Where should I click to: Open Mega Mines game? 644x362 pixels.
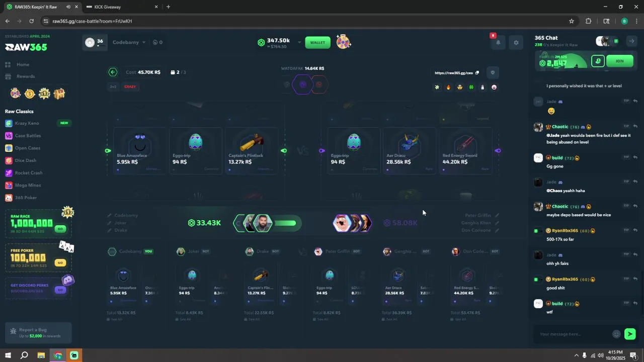click(x=28, y=185)
